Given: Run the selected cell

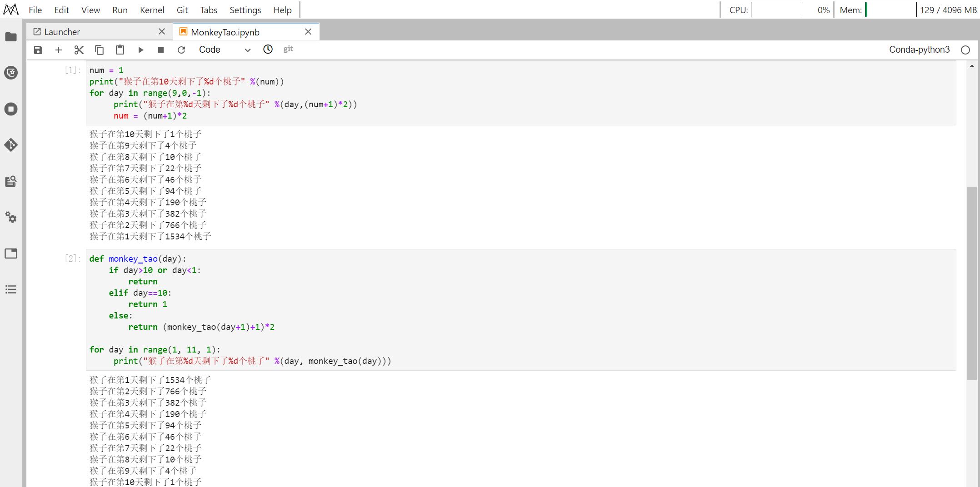Looking at the screenshot, I should (141, 50).
